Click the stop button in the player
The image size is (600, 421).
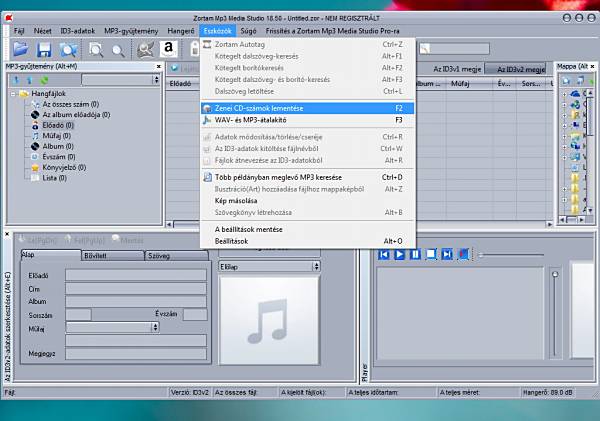click(431, 254)
